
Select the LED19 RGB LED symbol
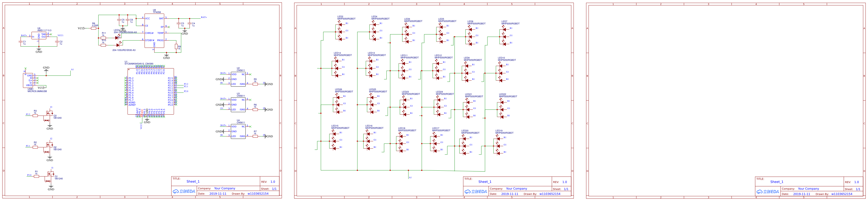click(x=498, y=145)
